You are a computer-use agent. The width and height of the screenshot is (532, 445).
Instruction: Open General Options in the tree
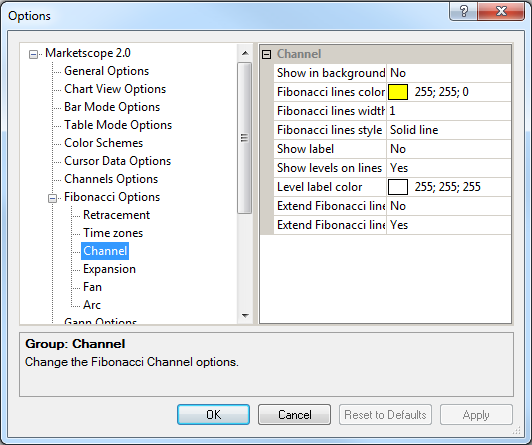(107, 71)
